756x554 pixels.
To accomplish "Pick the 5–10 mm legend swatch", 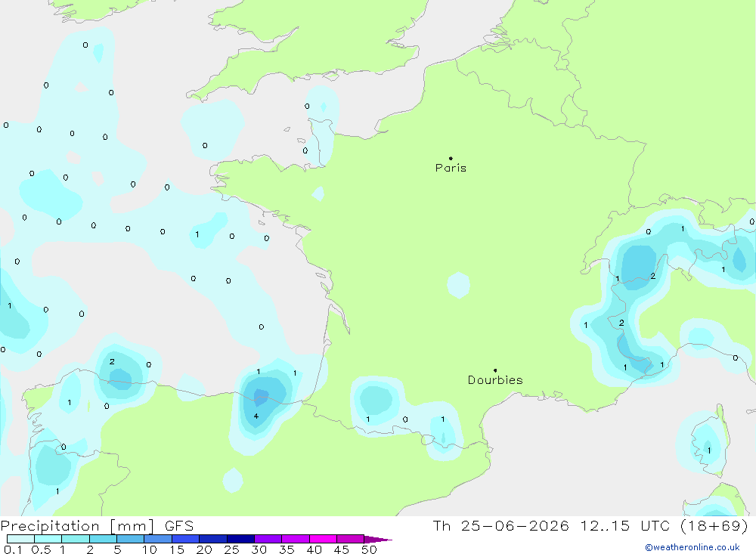I will (x=131, y=539).
